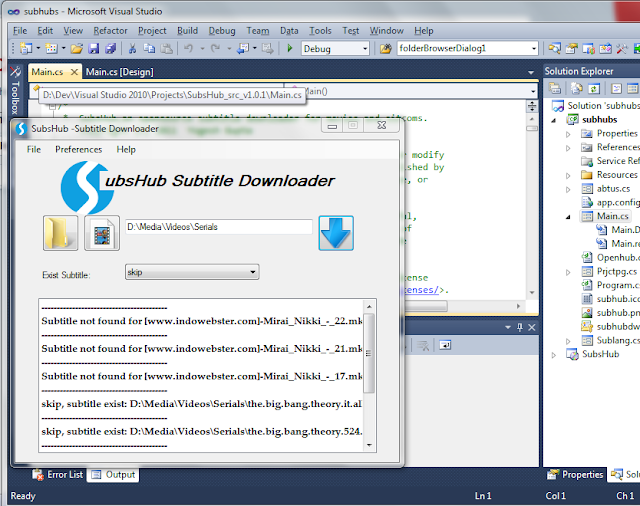Screen dimensions: 640x506
Task: Select the Output tab at bottom
Action: point(113,475)
